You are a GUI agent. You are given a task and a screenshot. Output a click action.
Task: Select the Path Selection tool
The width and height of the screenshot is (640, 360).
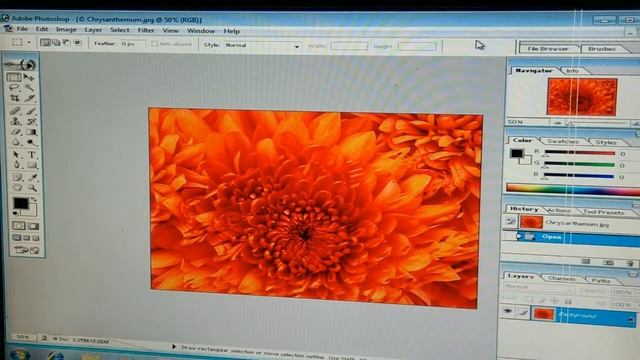16,155
